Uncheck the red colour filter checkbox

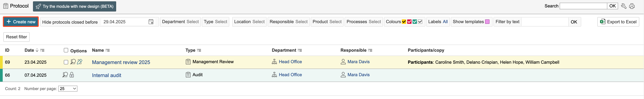409,22
